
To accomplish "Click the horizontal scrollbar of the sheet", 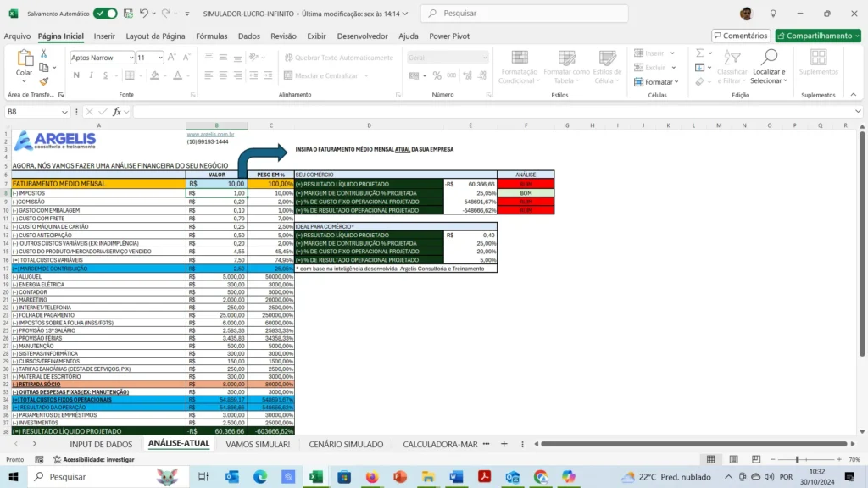I will coord(694,444).
